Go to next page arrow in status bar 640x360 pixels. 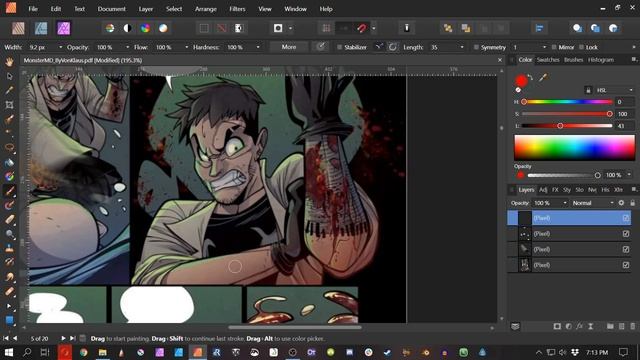coord(63,338)
